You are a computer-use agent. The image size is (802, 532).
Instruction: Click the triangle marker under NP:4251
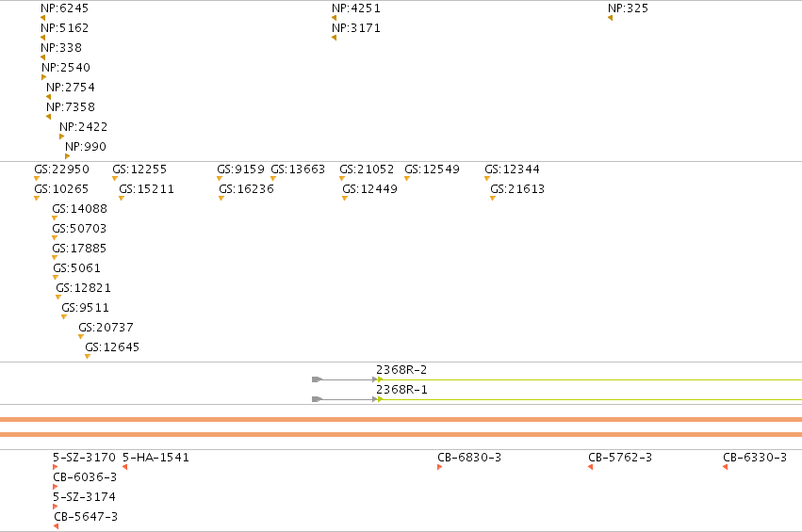tap(334, 18)
